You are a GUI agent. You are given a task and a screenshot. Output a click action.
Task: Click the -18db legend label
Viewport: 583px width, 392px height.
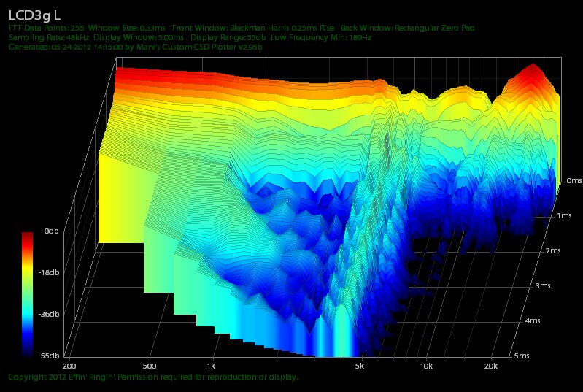(x=49, y=272)
